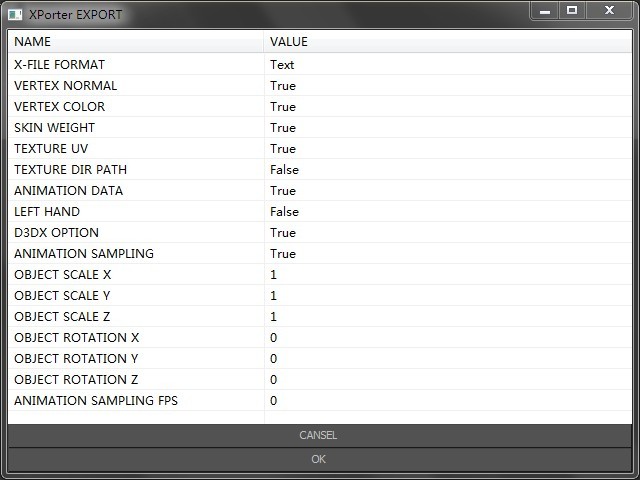Open the D3DX OPTION value cell
The height and width of the screenshot is (480, 640).
(x=283, y=233)
